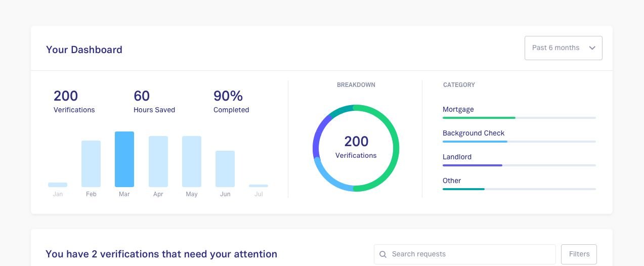Image resolution: width=644 pixels, height=266 pixels.
Task: Click the February bar in chart
Action: 91,164
